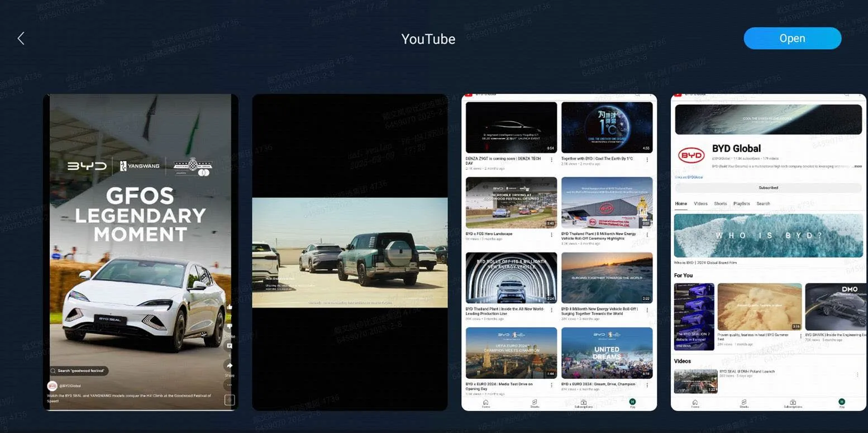This screenshot has height=433, width=868.
Task: View the GFOS Legendary Moment screenshot
Action: click(141, 252)
